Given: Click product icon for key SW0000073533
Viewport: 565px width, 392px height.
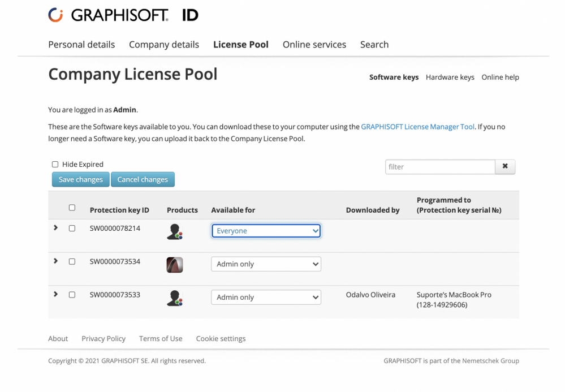Looking at the screenshot, I should [x=175, y=298].
